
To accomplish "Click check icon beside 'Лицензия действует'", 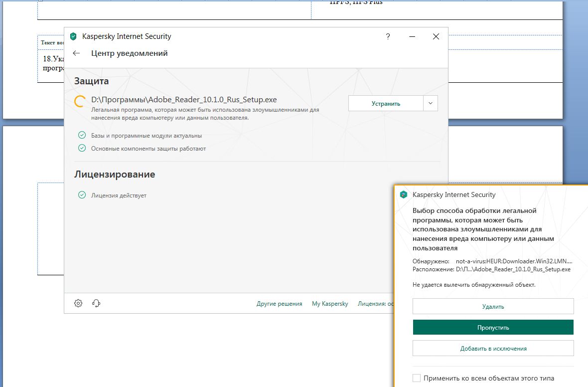I will click(82, 195).
